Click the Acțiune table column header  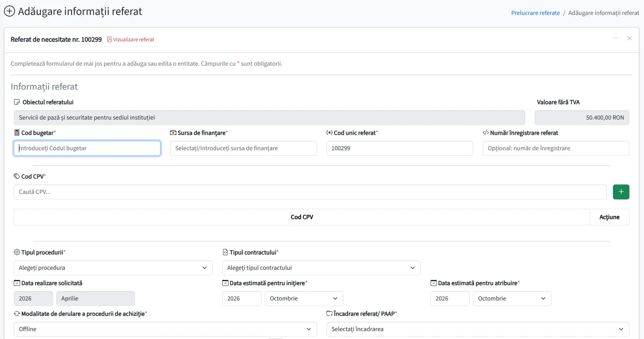pyautogui.click(x=609, y=217)
